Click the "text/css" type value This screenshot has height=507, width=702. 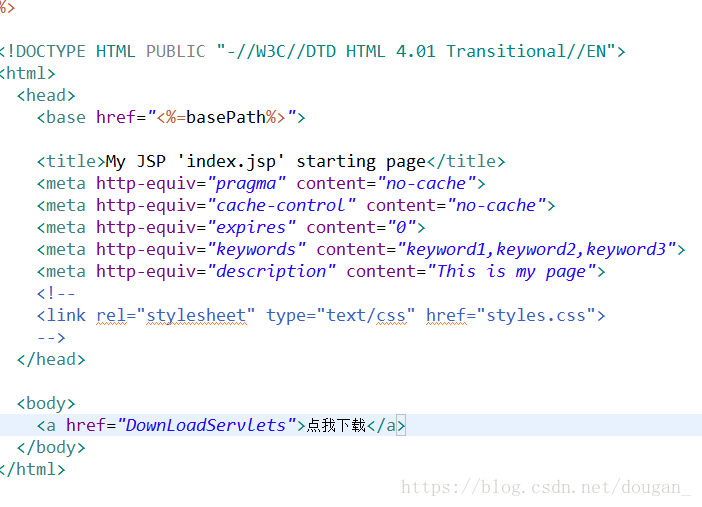[x=366, y=316]
